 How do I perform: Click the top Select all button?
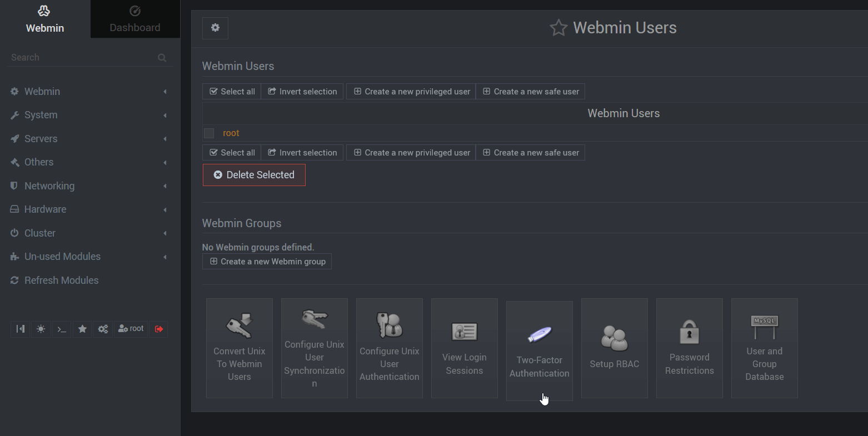[x=232, y=92]
